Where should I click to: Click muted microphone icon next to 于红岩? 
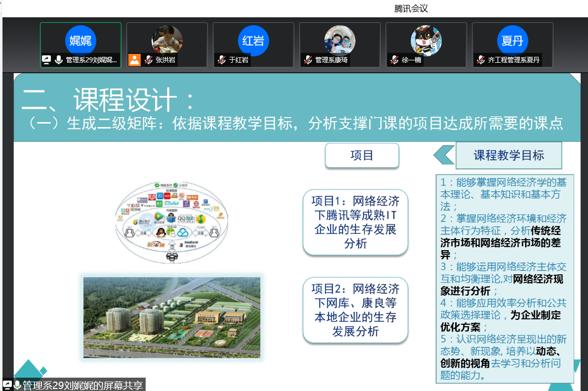point(222,60)
